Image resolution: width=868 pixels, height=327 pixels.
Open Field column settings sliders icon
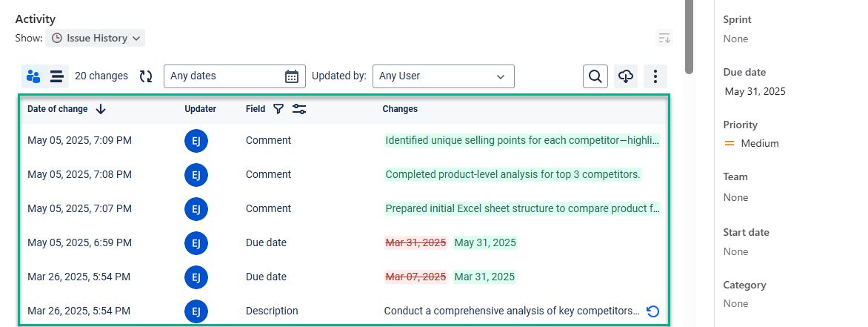pyautogui.click(x=299, y=109)
